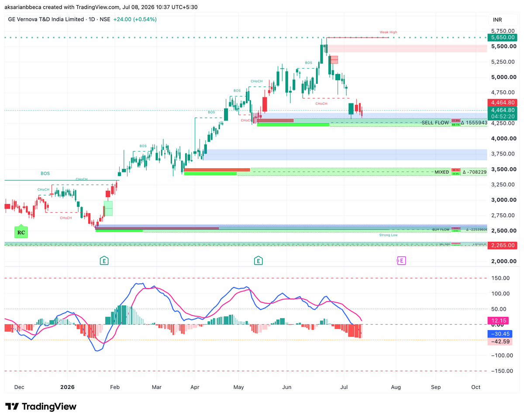Click the TradingView logo at the bottom
The width and height of the screenshot is (524, 420).
(41, 406)
